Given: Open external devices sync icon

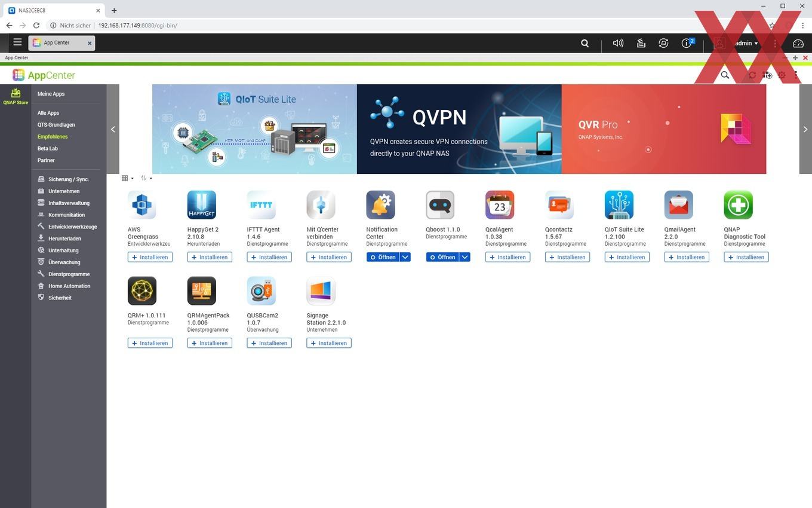Looking at the screenshot, I should click(663, 43).
